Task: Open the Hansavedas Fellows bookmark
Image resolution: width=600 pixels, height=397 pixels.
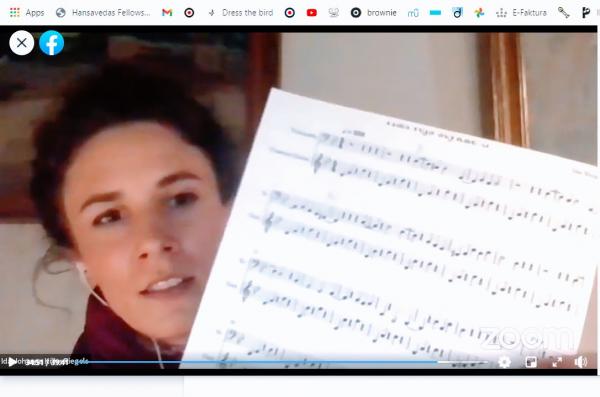Action: [x=103, y=13]
